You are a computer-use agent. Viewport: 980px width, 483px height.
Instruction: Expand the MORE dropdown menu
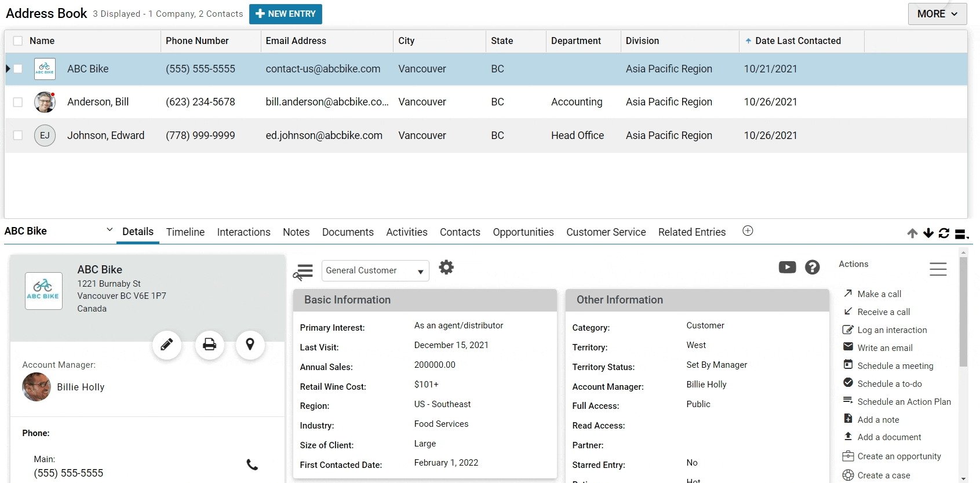click(937, 14)
